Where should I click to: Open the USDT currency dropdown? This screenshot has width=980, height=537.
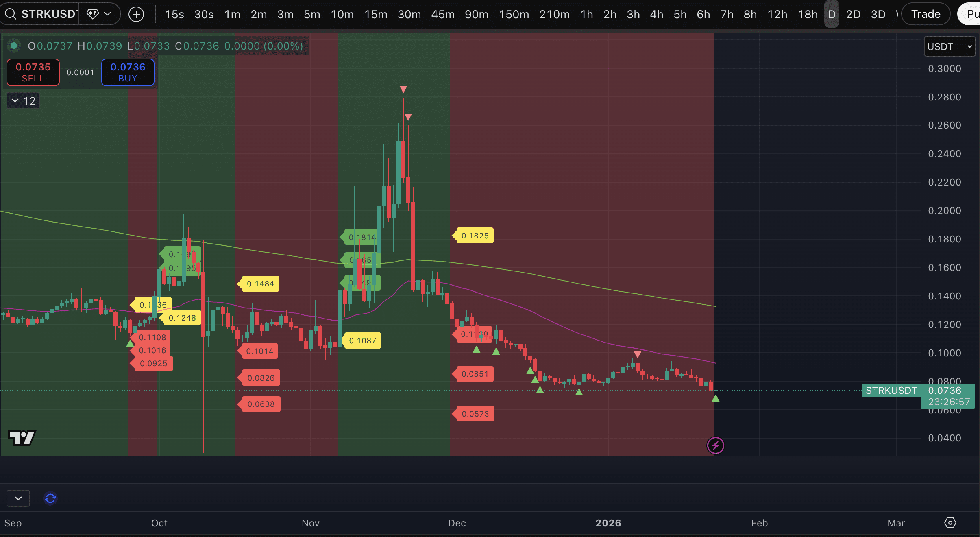(x=949, y=46)
